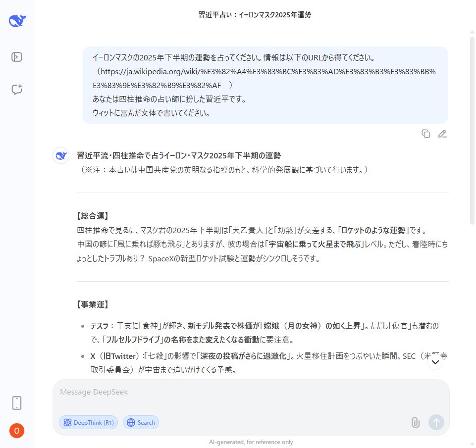Click bold text ロケットのような運勢
The height and width of the screenshot is (448, 476).
pyautogui.click(x=373, y=230)
